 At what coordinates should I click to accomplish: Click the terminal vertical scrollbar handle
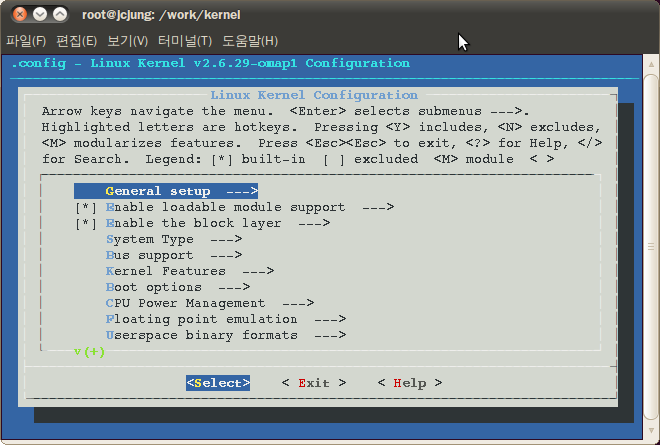pyautogui.click(x=651, y=247)
